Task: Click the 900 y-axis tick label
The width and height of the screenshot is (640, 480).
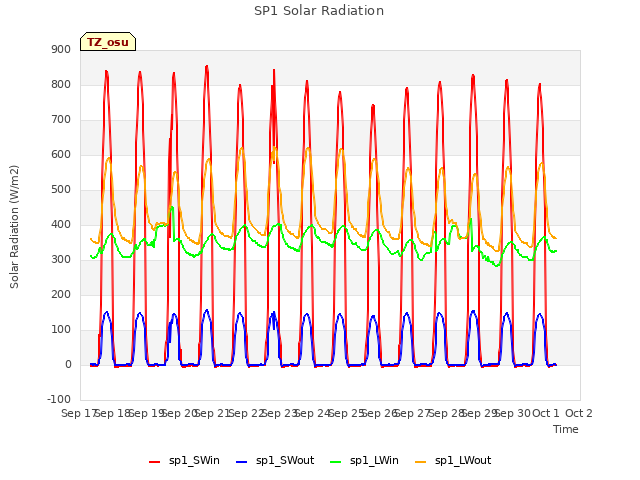Action: (x=61, y=49)
